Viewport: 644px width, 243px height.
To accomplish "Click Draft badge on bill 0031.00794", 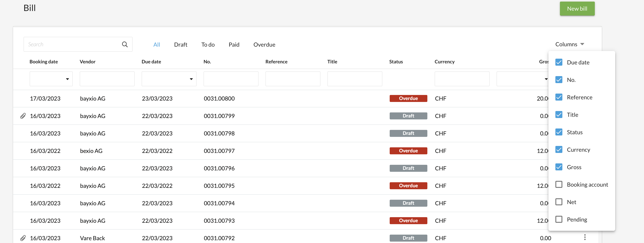I will click(x=408, y=203).
